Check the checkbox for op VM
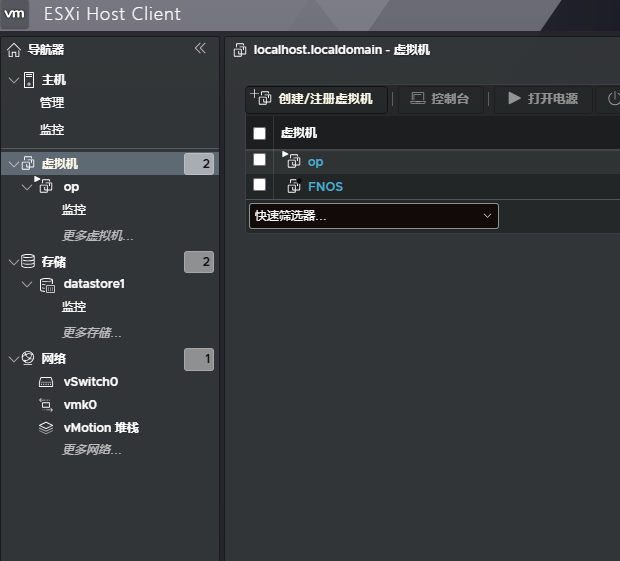Viewport: 620px width, 561px height. click(x=259, y=160)
